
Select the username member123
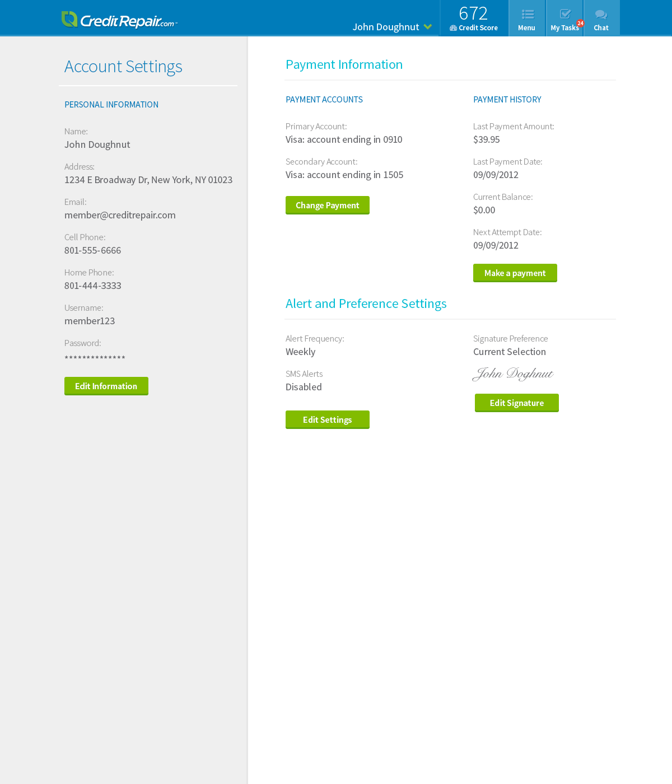coord(90,321)
